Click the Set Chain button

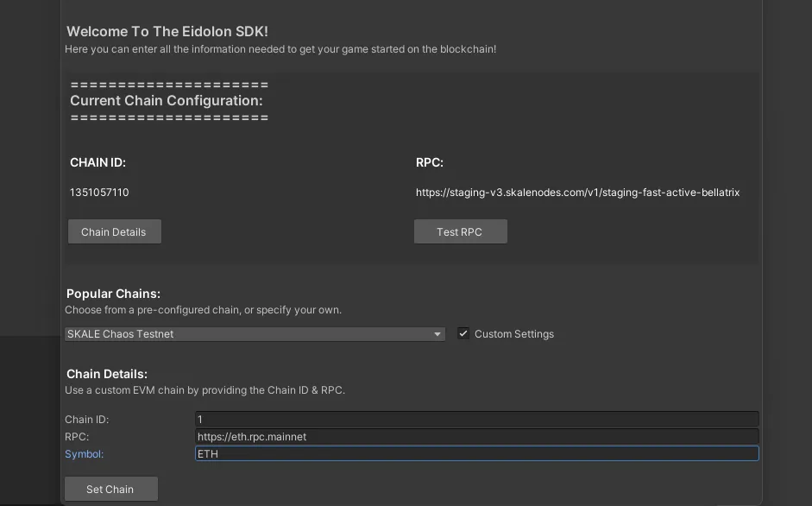[x=110, y=489]
